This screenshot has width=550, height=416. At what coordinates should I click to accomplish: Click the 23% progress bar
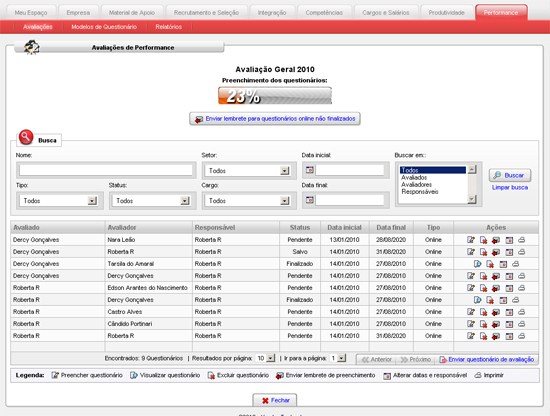coord(275,96)
